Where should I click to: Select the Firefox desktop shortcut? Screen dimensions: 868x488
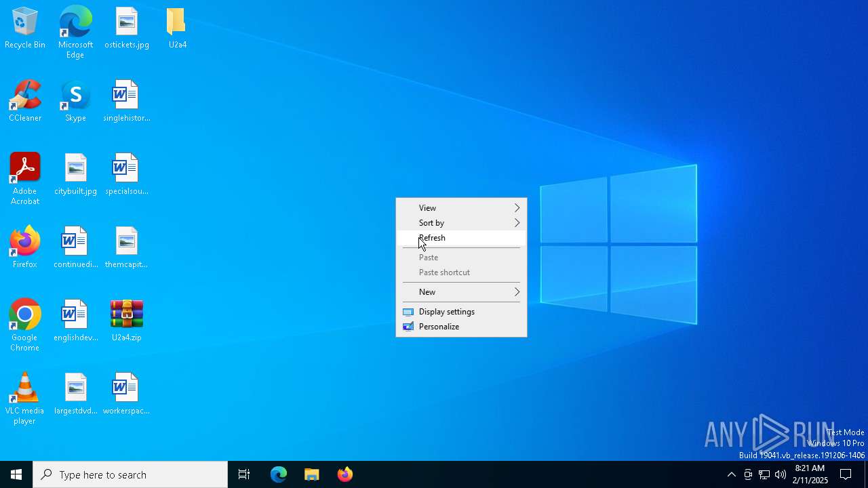tap(25, 248)
